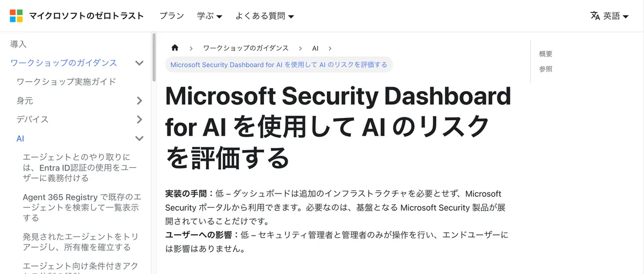The height and width of the screenshot is (274, 644).
Task: Expand the 身元 sidebar section chevron
Action: tap(139, 101)
